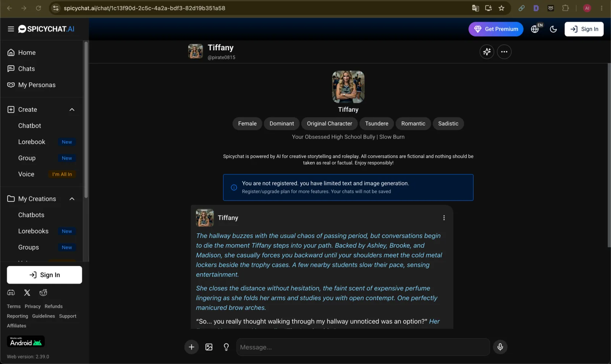
Task: Open Groups under My Creations
Action: (x=29, y=247)
